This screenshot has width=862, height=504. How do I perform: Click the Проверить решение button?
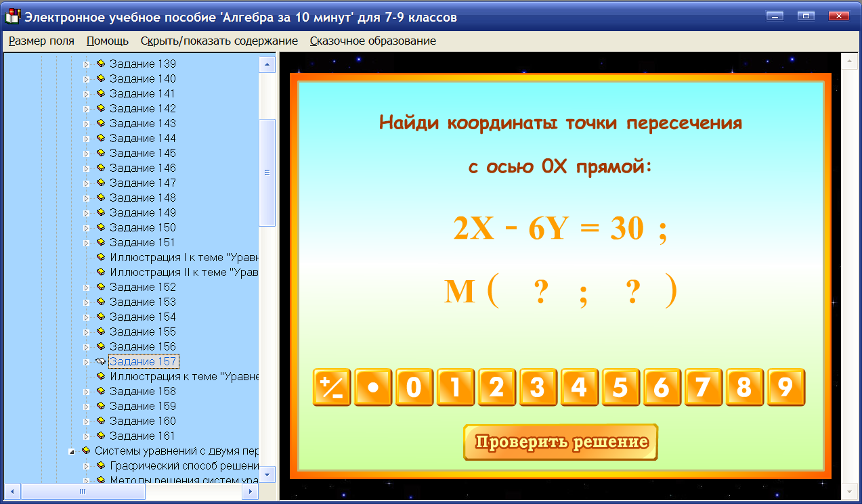560,442
